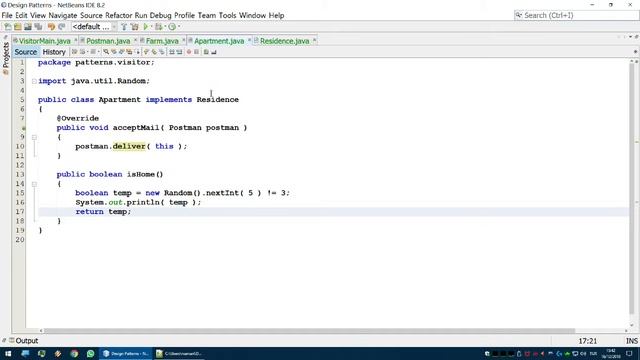
Task: Open the editor tab list dropdown arrow
Action: point(630,37)
